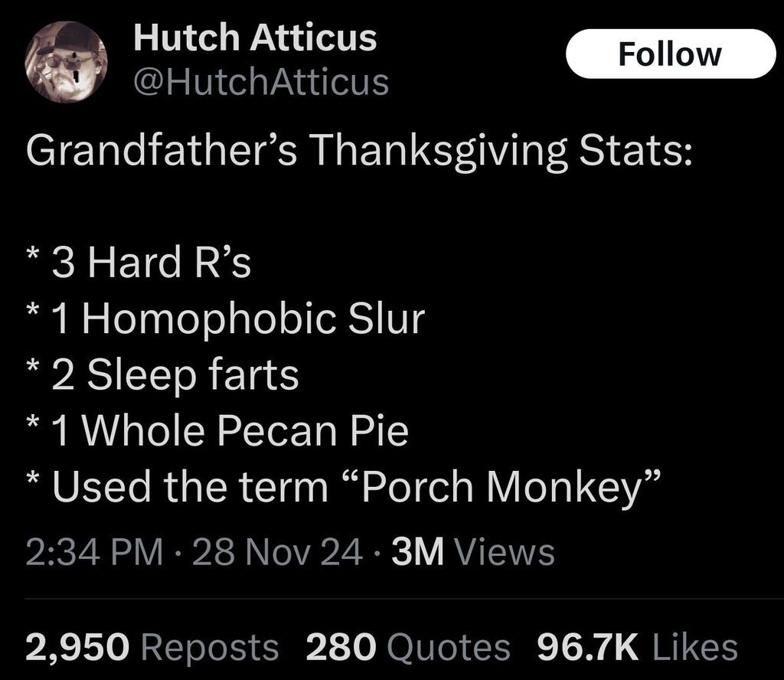
Task: Click the line starting with Used the term
Action: point(355,486)
